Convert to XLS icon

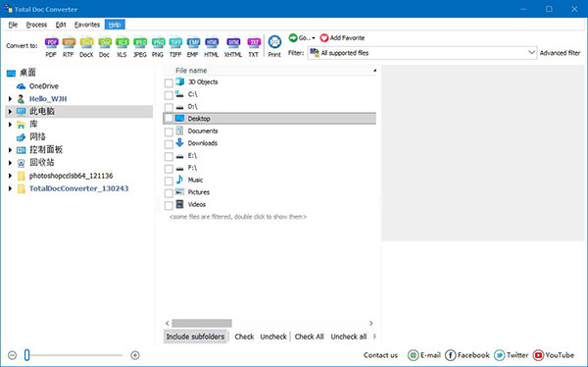(x=122, y=42)
